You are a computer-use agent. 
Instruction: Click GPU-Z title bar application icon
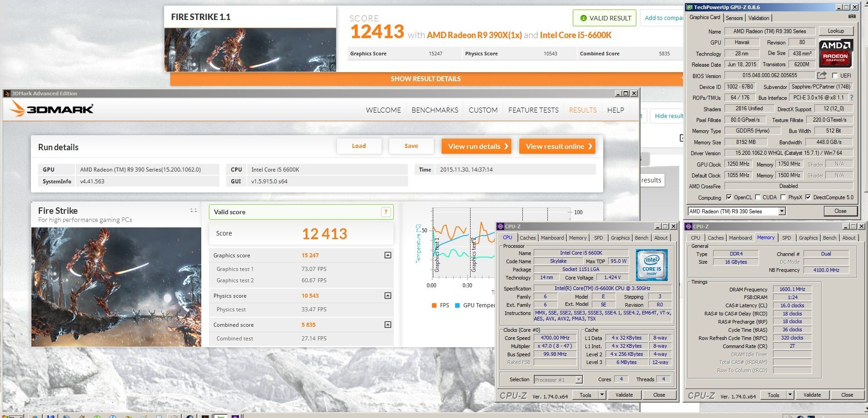tap(689, 7)
